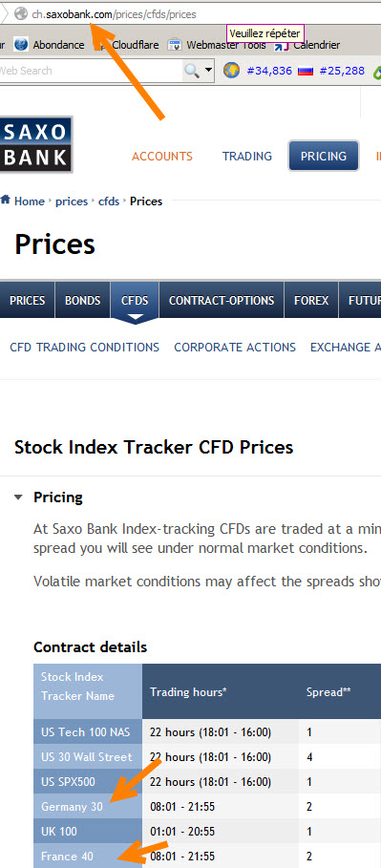The width and height of the screenshot is (381, 868).
Task: Open the search engine dropdown arrow
Action: [208, 70]
